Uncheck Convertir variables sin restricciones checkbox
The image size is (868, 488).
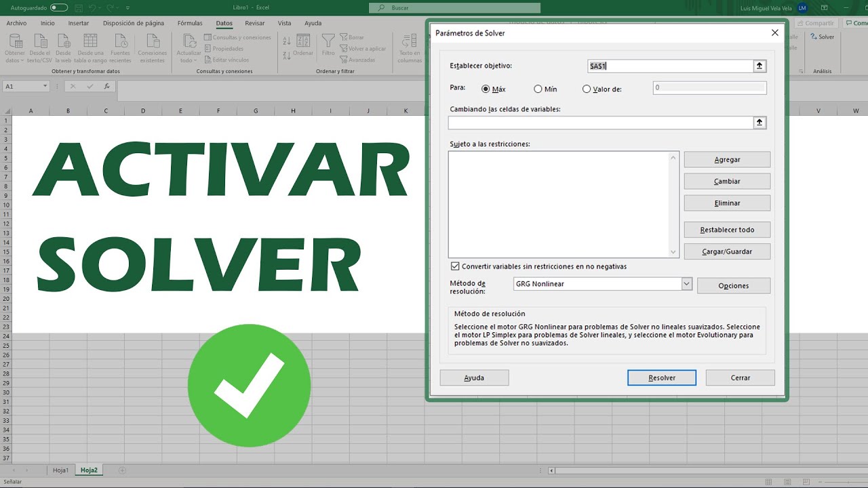[455, 266]
